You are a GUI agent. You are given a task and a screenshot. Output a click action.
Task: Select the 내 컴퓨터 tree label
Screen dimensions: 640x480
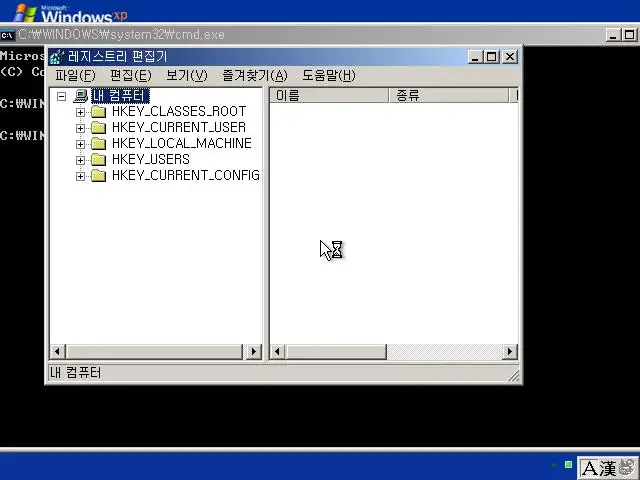pyautogui.click(x=120, y=96)
